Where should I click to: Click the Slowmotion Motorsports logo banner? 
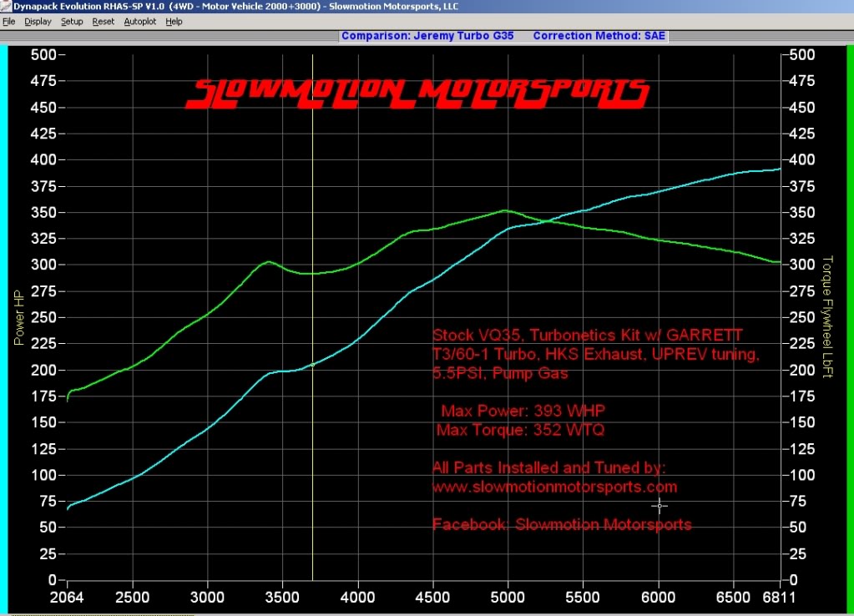(x=417, y=93)
